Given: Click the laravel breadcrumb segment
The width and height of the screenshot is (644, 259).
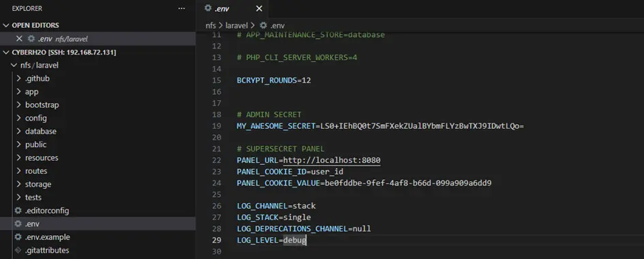Looking at the screenshot, I should 237,25.
